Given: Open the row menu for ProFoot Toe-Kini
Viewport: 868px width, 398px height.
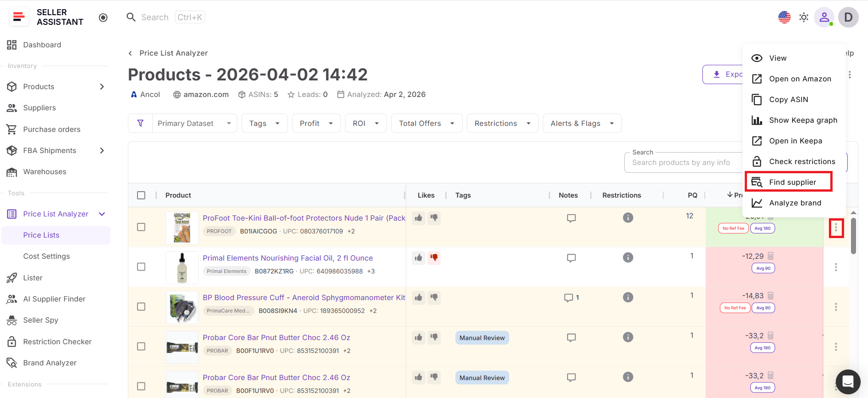Looking at the screenshot, I should pos(836,228).
